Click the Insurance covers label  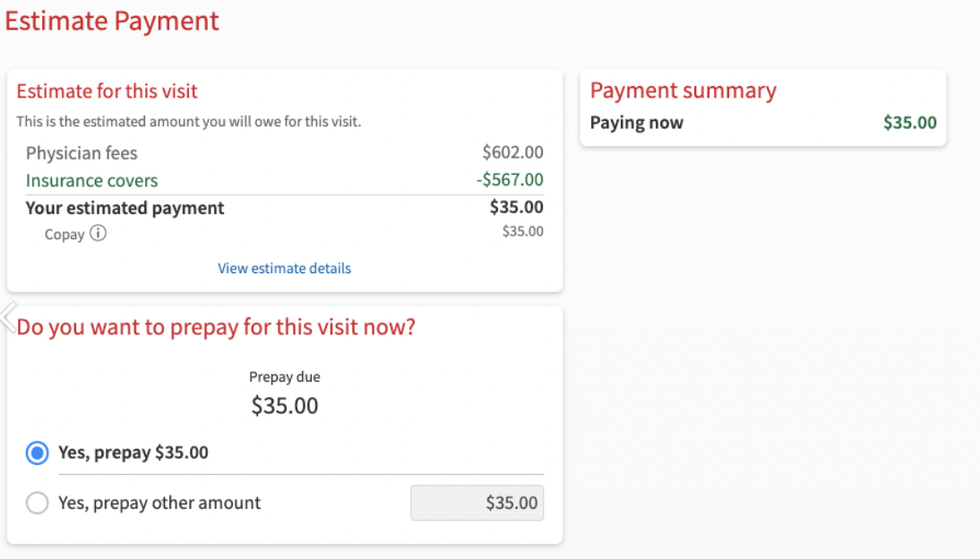click(x=91, y=180)
